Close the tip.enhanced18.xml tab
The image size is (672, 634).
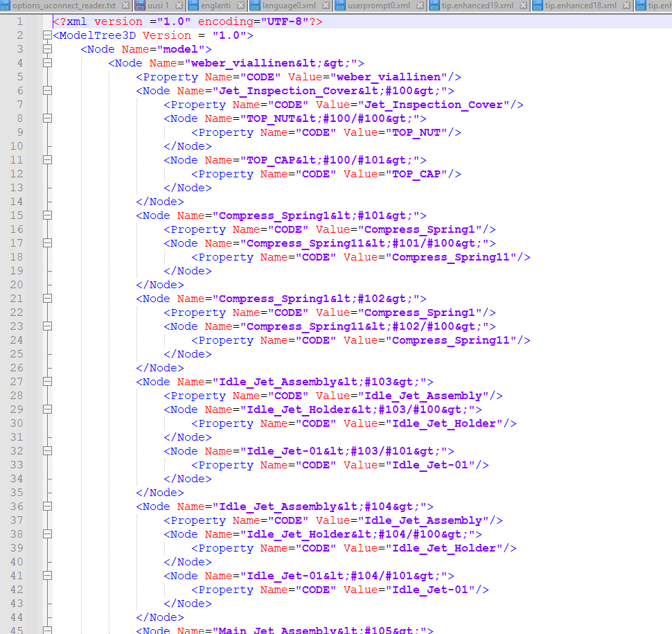coord(626,6)
